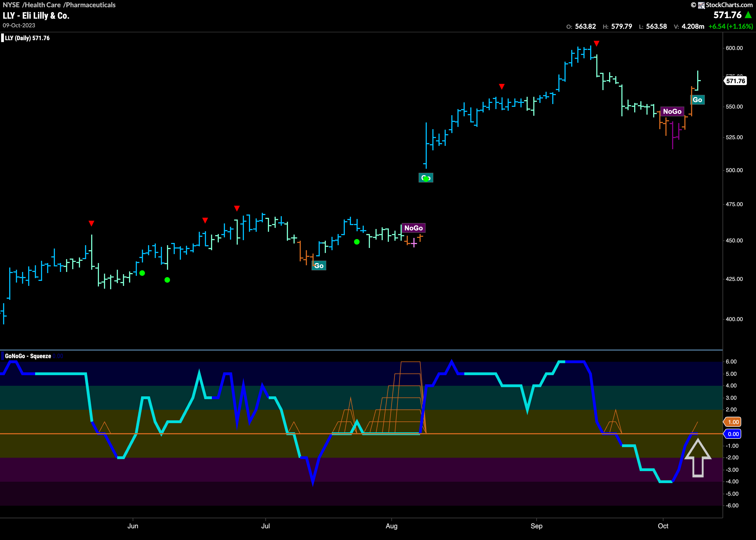The height and width of the screenshot is (540, 756).
Task: Click the 'Sep' date axis label
Action: tap(536, 526)
